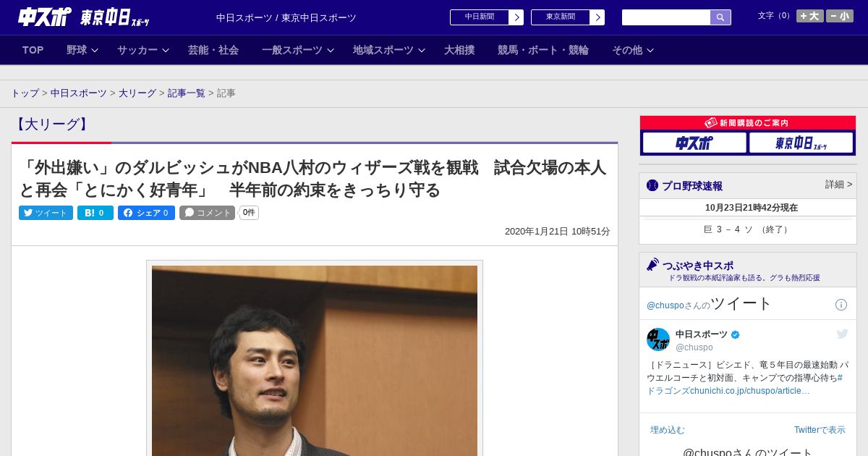The height and width of the screenshot is (456, 868).
Task: Expand the 一般スポーツ menu
Action: 298,50
